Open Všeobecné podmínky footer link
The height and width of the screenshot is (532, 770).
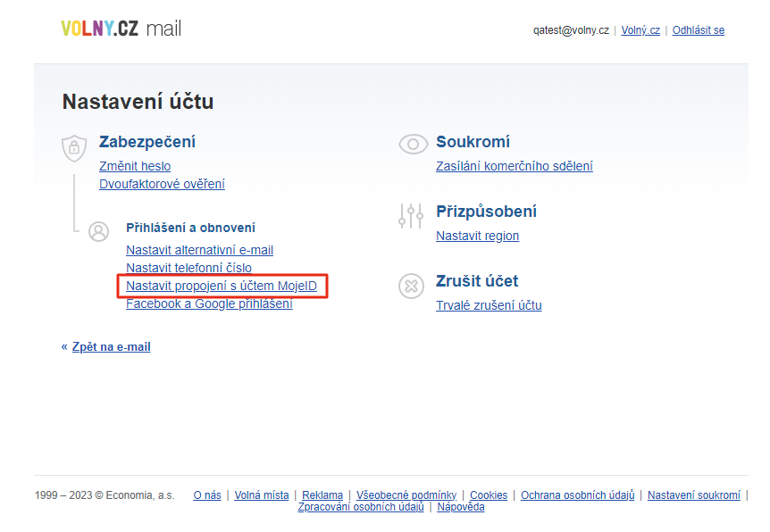(x=406, y=495)
